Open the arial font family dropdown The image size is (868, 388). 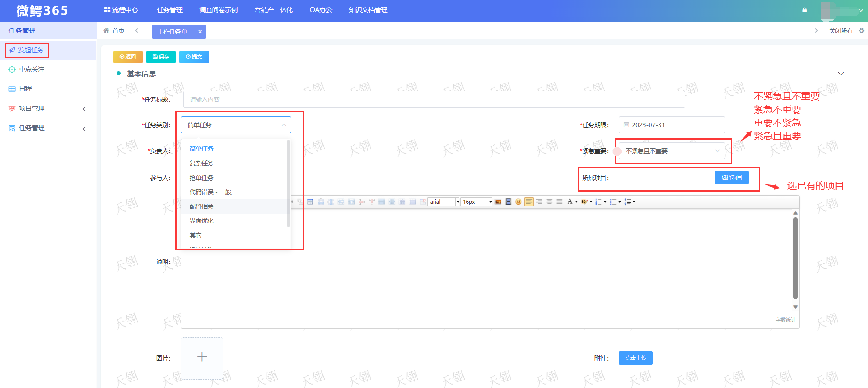[x=443, y=202]
